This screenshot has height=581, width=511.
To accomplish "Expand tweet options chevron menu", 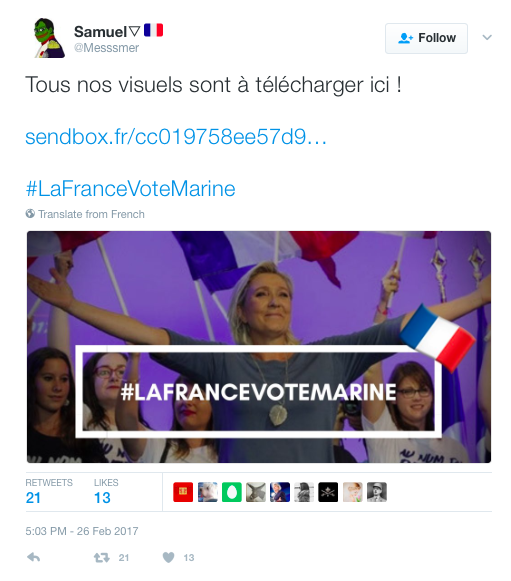I will (x=487, y=37).
